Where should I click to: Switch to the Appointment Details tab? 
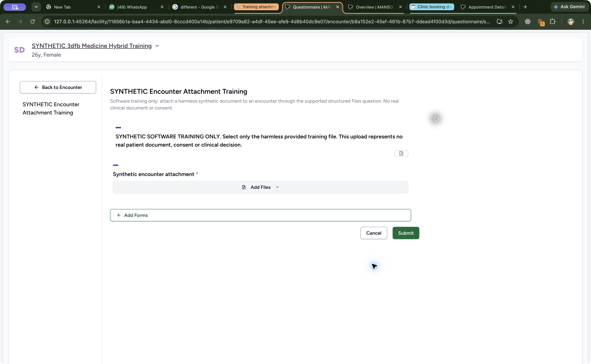point(488,7)
